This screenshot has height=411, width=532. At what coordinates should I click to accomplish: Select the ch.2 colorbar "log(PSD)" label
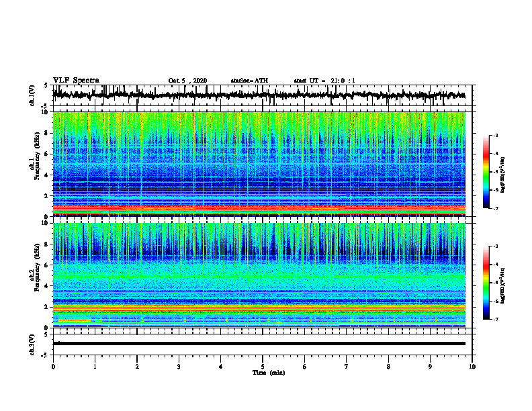pos(503,285)
